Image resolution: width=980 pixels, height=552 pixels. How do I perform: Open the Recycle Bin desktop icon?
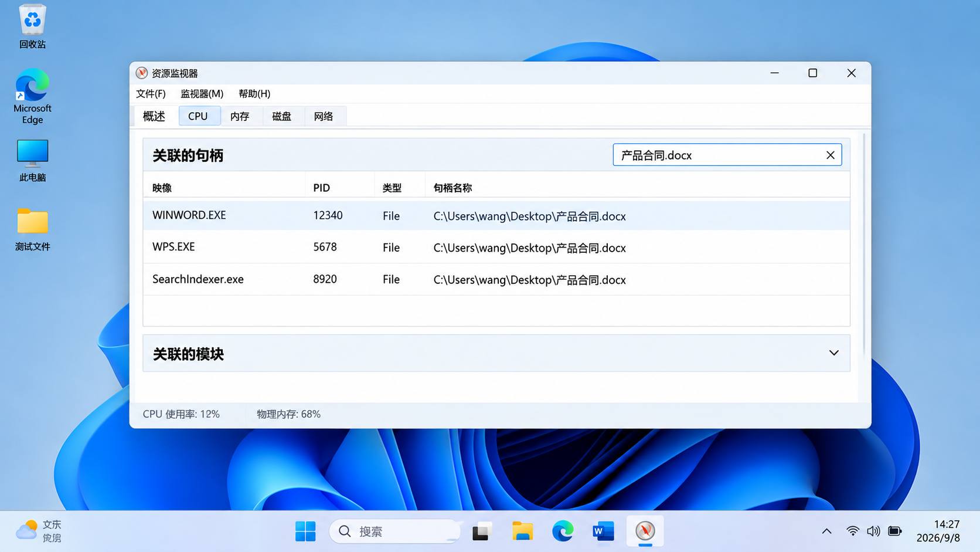32,26
